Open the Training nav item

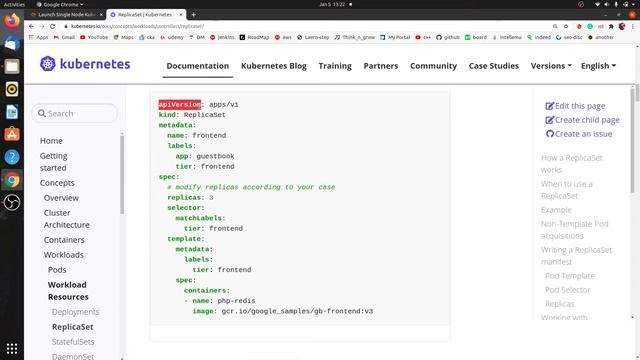tap(335, 66)
